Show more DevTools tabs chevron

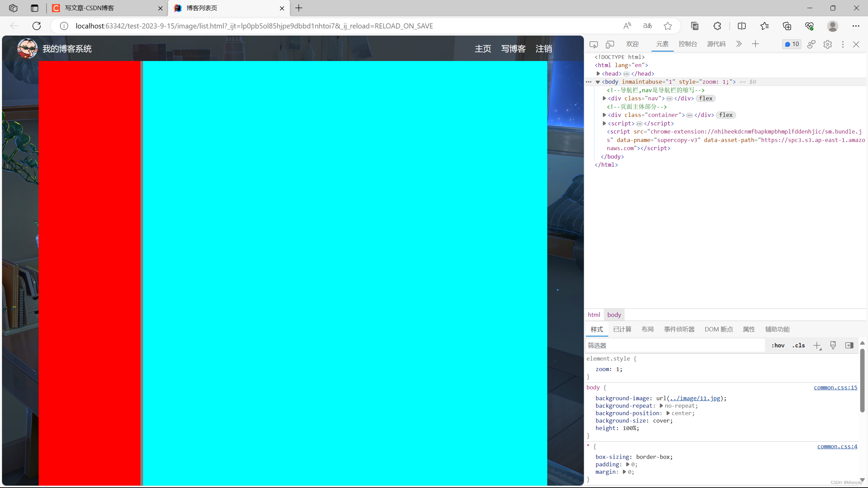[739, 44]
